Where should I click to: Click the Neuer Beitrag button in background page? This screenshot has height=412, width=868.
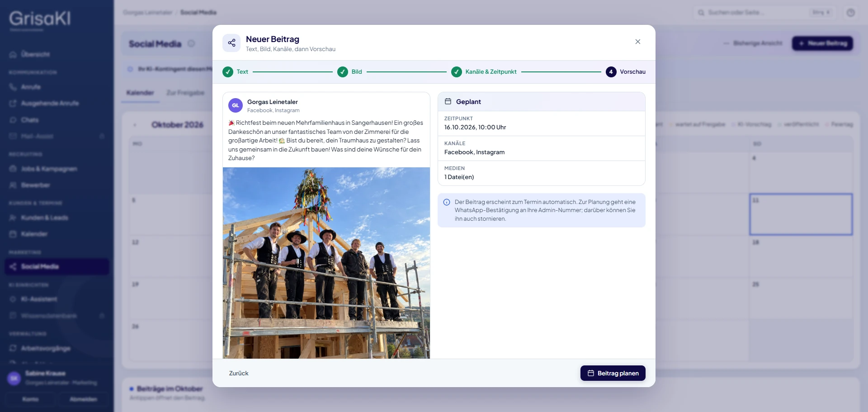tap(822, 43)
